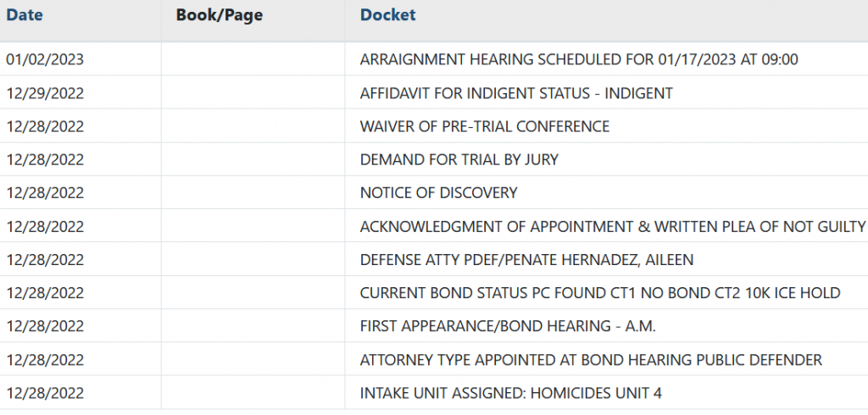
Task: Click the date beside demand for trial by jury
Action: click(x=45, y=159)
